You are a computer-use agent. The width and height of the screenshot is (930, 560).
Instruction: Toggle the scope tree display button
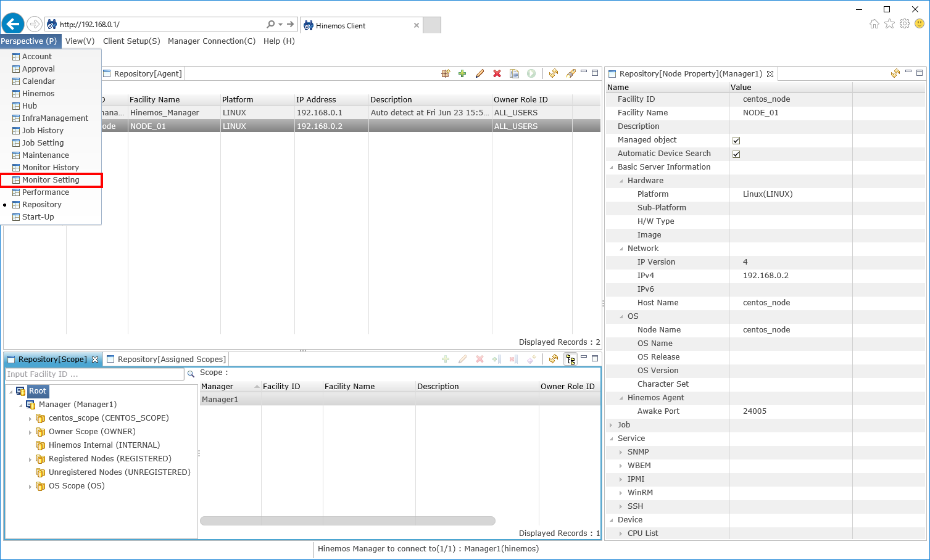(x=571, y=359)
